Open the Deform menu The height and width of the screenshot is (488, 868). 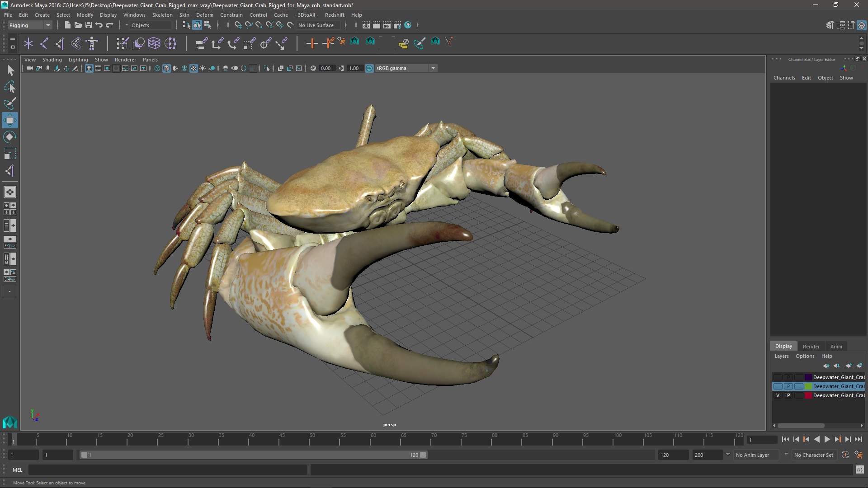(x=204, y=15)
